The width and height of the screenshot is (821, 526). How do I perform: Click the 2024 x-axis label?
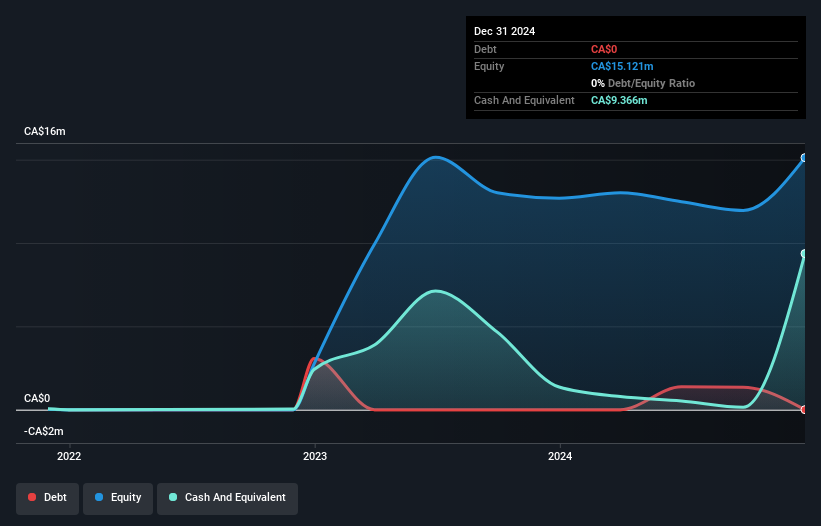pyautogui.click(x=560, y=456)
